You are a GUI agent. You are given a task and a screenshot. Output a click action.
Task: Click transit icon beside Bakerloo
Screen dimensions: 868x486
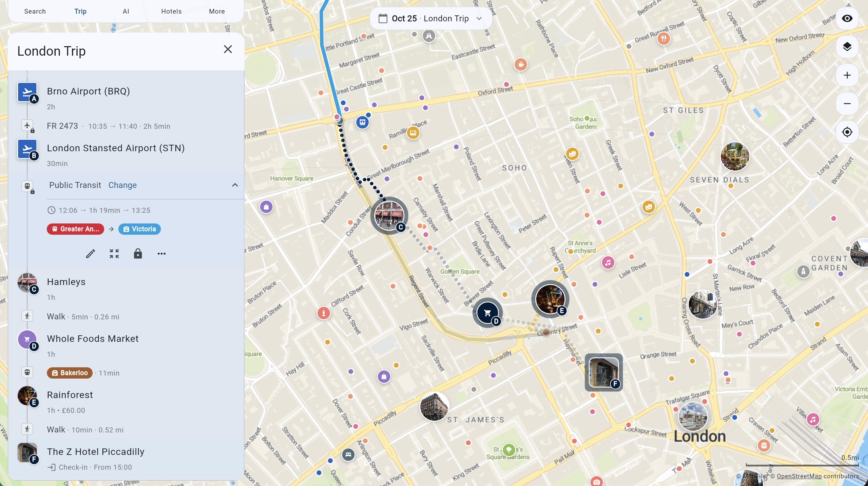27,373
